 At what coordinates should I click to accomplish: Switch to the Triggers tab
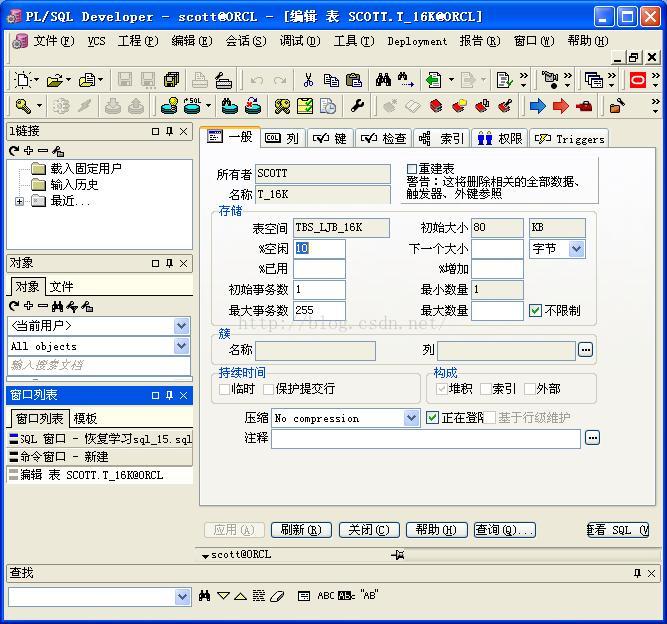point(569,139)
